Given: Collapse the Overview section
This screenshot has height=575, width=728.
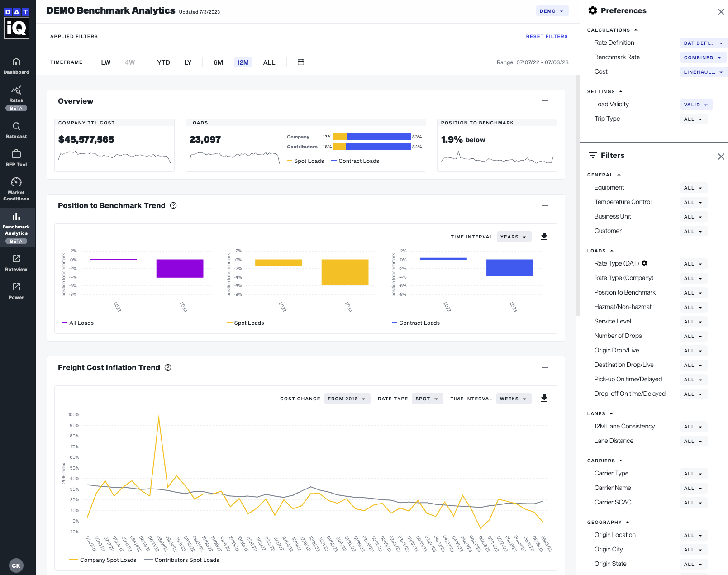Looking at the screenshot, I should (x=545, y=101).
